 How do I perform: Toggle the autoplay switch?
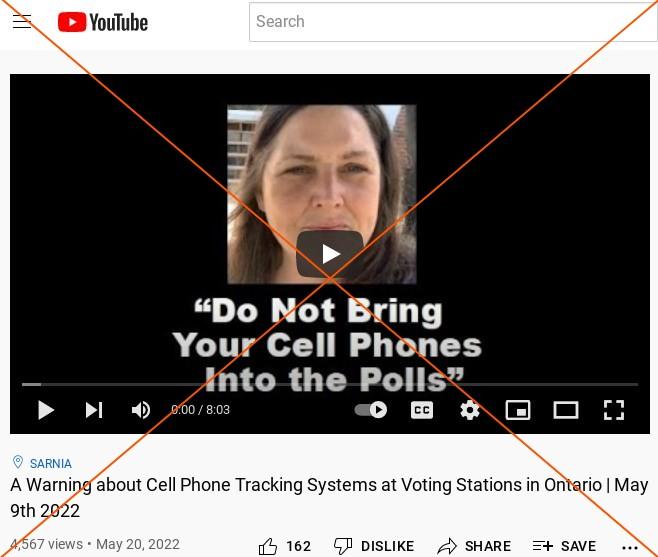[371, 410]
